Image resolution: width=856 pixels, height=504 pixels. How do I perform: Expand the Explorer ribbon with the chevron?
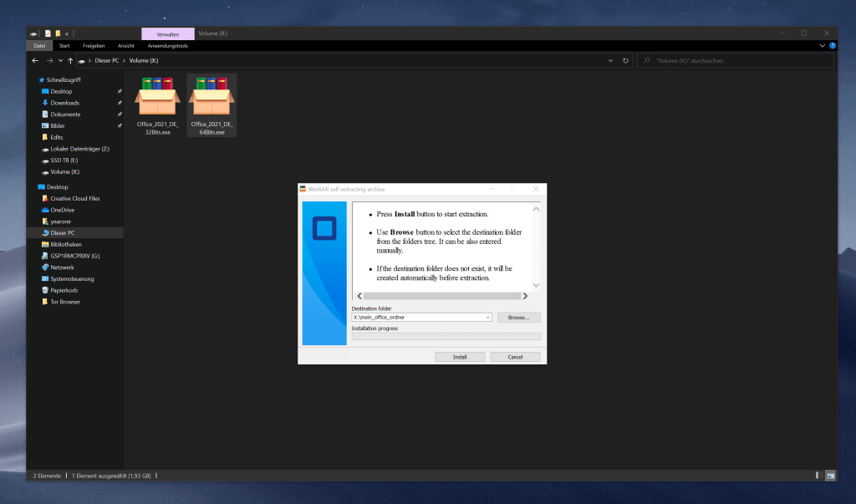point(823,46)
